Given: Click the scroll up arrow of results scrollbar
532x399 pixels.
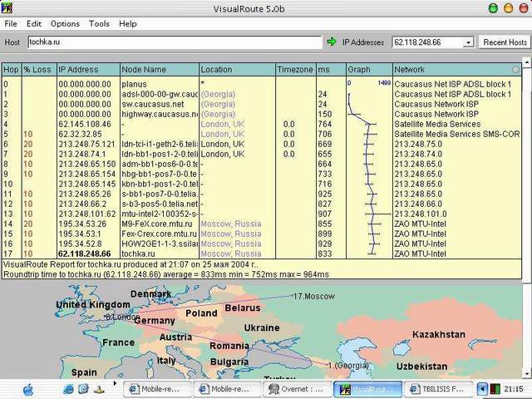Looking at the screenshot, I should tap(527, 62).
